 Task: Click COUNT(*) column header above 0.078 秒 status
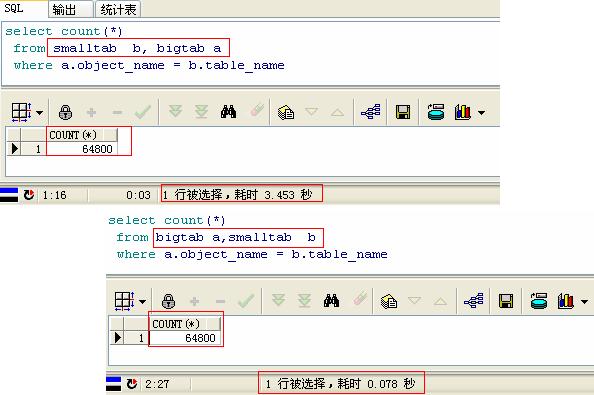pos(184,324)
